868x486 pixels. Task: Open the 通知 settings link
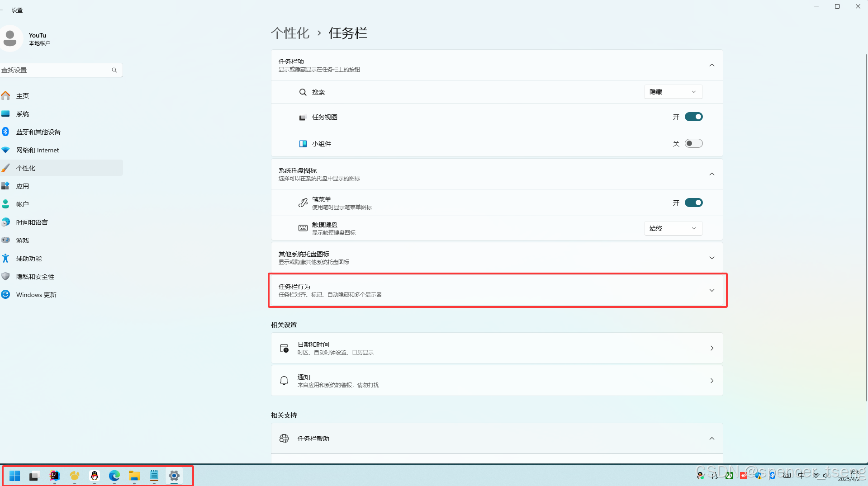497,380
